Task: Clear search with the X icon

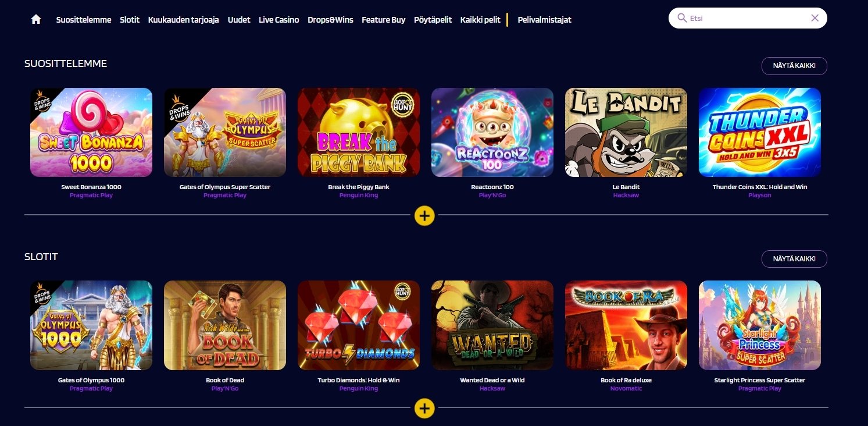Action: 815,18
